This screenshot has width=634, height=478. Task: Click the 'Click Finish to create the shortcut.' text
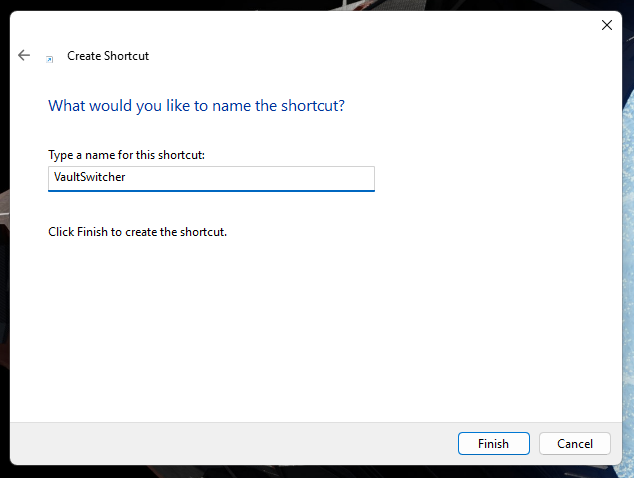137,232
